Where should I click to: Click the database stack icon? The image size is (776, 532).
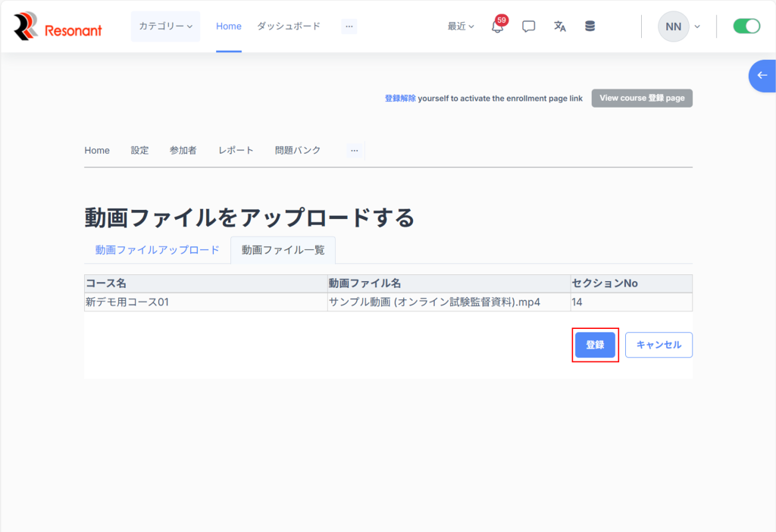(x=590, y=27)
